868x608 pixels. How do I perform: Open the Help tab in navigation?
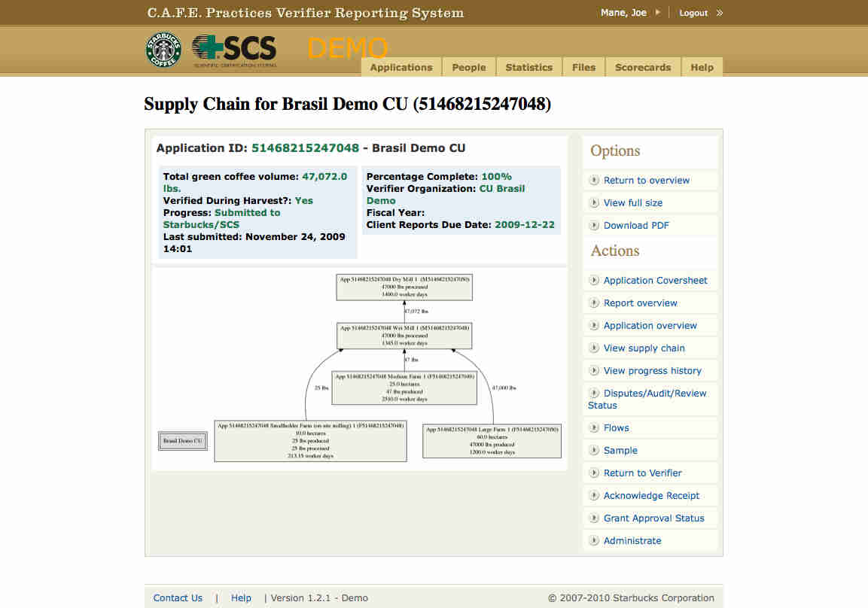coord(702,67)
